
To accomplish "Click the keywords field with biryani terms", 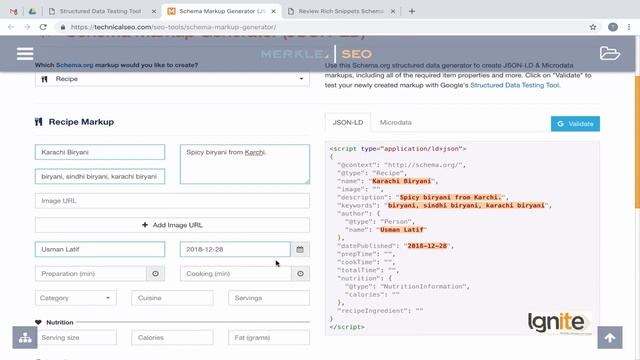I will (x=100, y=176).
